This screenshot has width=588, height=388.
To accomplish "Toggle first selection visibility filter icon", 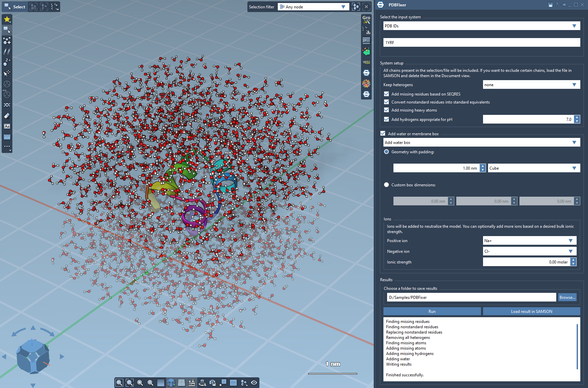I will tap(33, 7).
